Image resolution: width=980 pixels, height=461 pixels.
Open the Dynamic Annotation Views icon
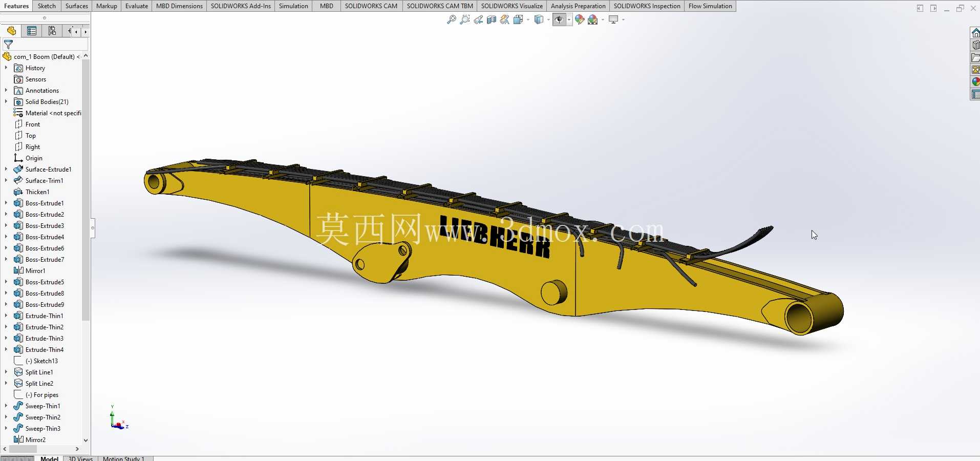[505, 19]
